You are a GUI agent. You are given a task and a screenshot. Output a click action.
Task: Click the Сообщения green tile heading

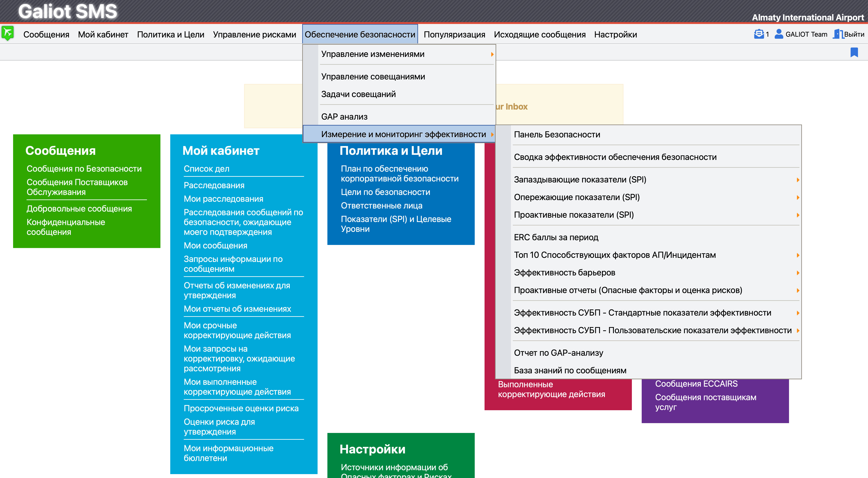point(61,151)
